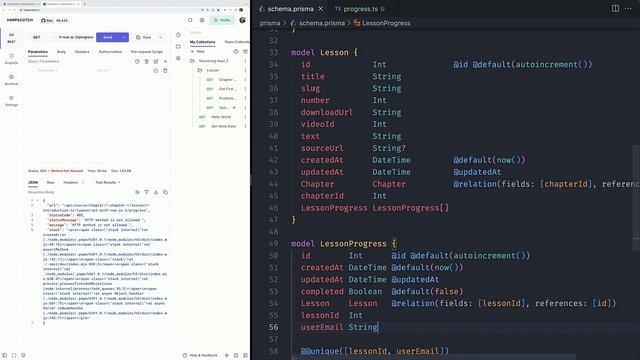Collapse the JSON root object on line 1
640x360 pixels.
[x=38, y=200]
